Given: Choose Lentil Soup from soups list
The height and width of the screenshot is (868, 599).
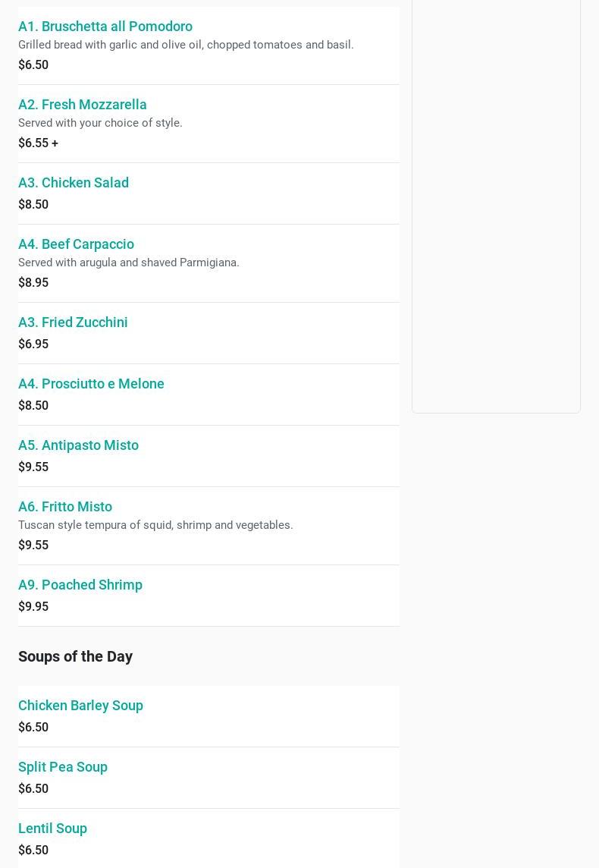Looking at the screenshot, I should (x=52, y=829).
